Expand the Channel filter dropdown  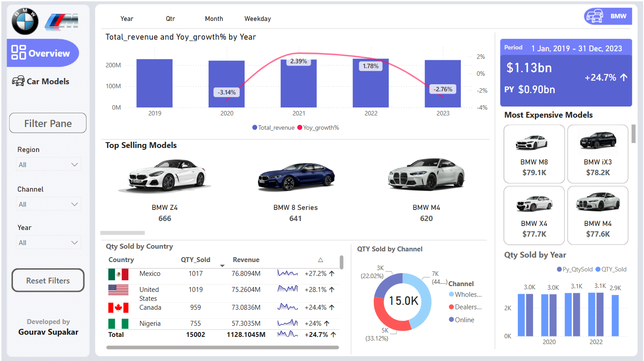[x=48, y=204]
